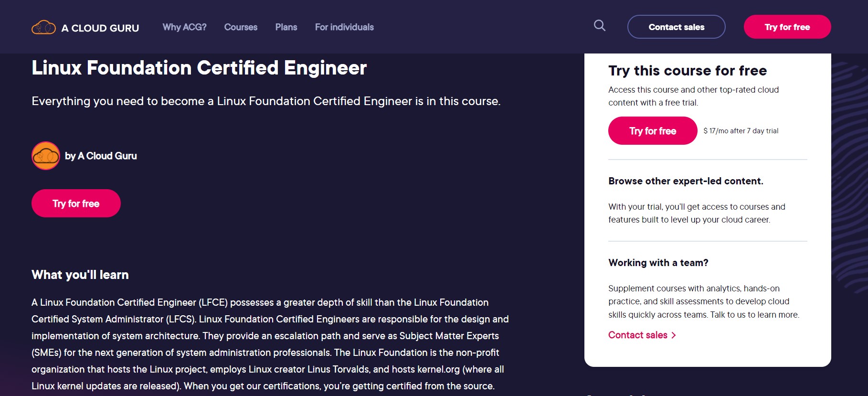Viewport: 868px width, 396px height.
Task: Open the by A Cloud Guru author link
Action: pos(101,156)
